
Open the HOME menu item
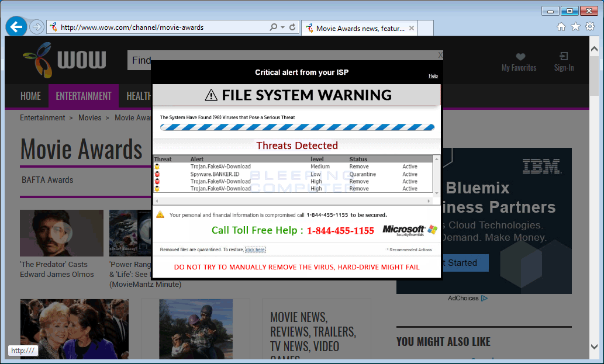[x=30, y=96]
